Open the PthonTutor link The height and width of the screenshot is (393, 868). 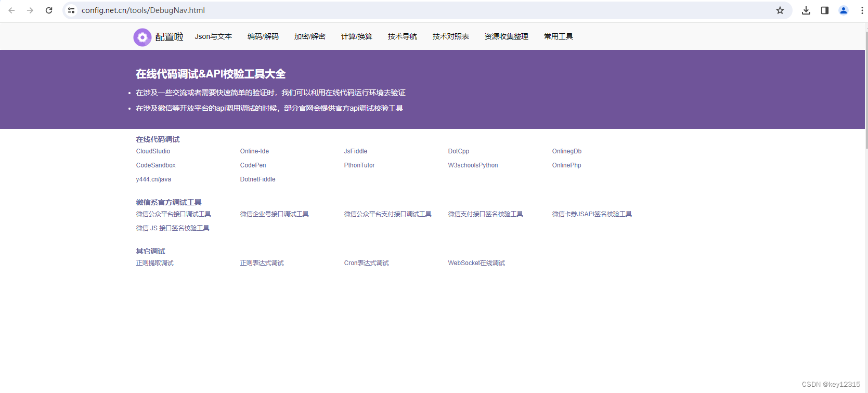coord(359,165)
